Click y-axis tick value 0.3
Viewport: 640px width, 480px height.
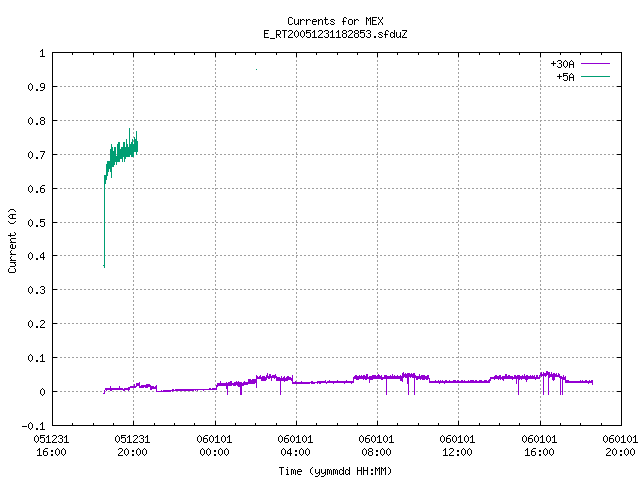36,290
